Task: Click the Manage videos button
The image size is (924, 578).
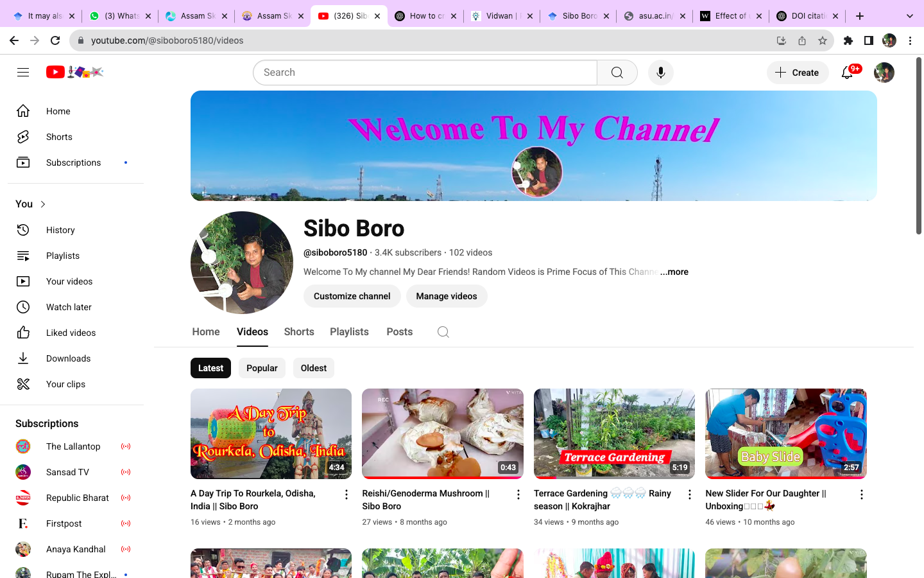Action: tap(446, 296)
